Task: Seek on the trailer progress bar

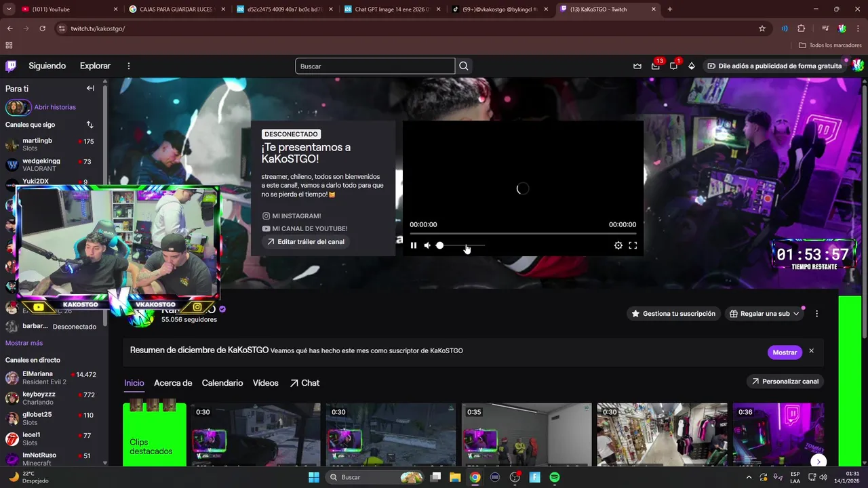Action: 523,234
